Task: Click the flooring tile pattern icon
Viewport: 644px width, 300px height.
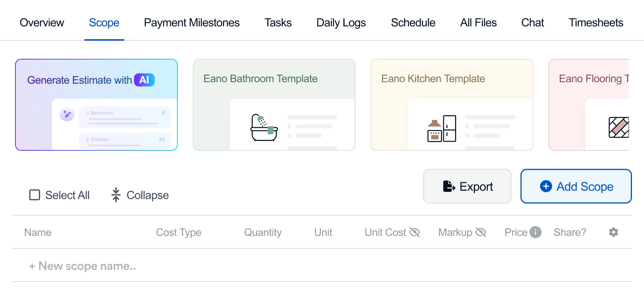Action: point(618,127)
